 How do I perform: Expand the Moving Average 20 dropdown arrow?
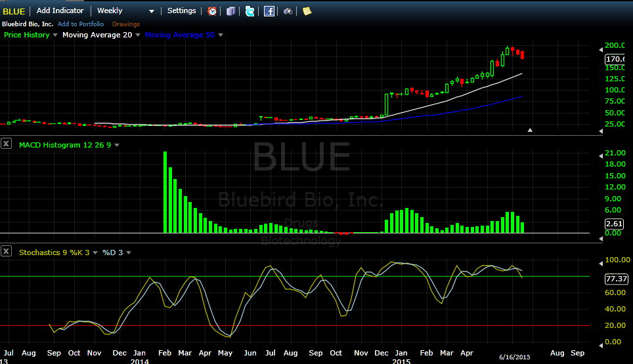click(138, 35)
